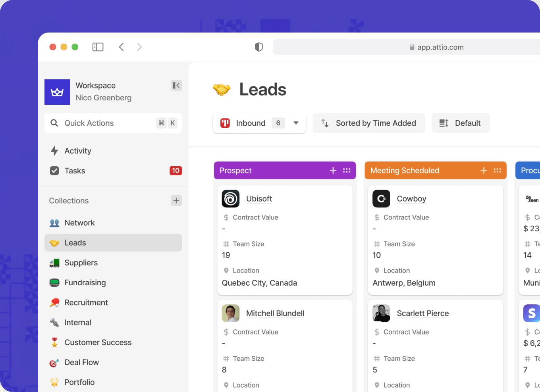Click Scarlett Pierce's avatar
The width and height of the screenshot is (540, 392).
click(381, 313)
